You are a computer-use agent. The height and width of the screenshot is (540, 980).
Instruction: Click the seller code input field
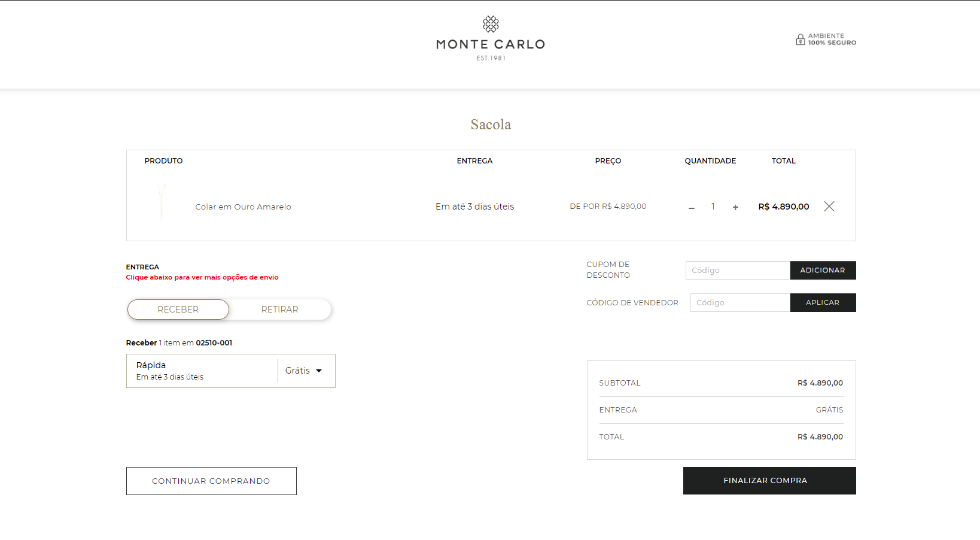click(740, 303)
